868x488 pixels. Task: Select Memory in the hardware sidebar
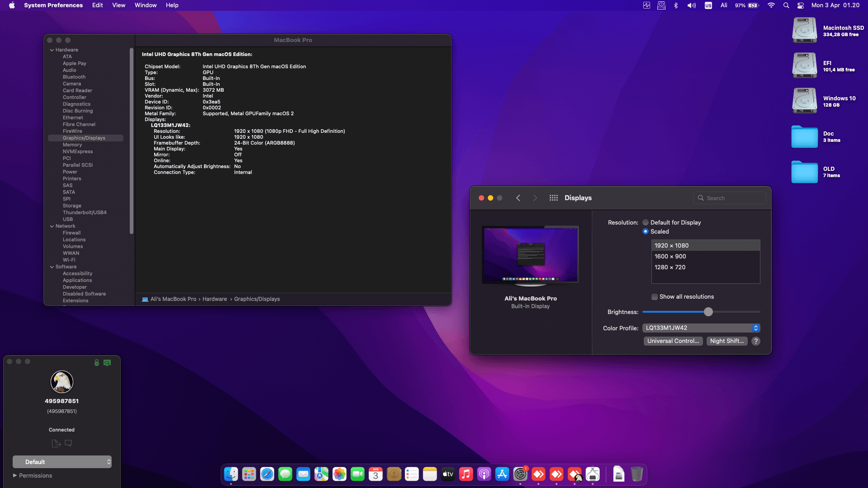point(72,145)
